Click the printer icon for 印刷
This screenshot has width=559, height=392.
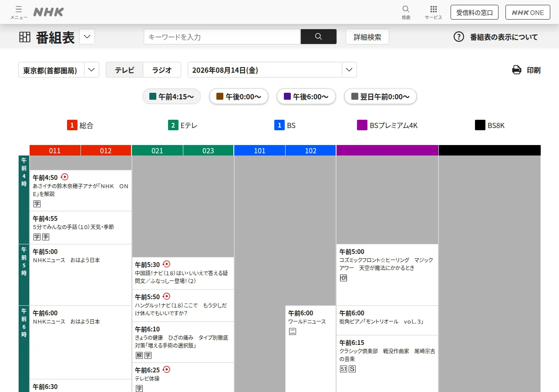coord(517,70)
